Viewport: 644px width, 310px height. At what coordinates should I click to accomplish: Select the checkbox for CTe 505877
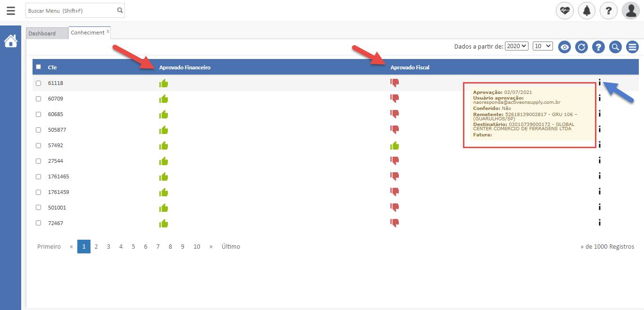[x=39, y=130]
